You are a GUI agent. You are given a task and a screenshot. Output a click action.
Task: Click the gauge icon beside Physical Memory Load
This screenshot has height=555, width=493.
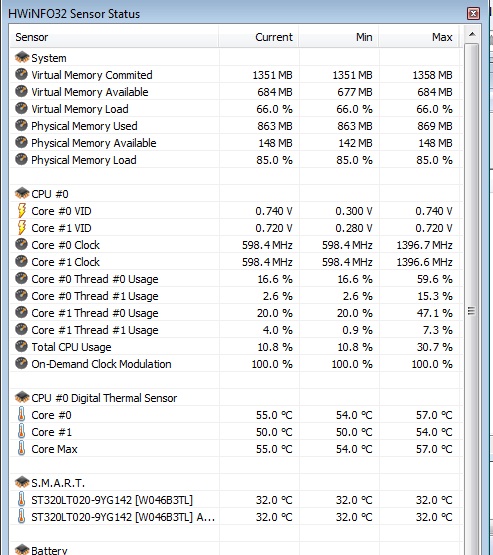tap(22, 159)
